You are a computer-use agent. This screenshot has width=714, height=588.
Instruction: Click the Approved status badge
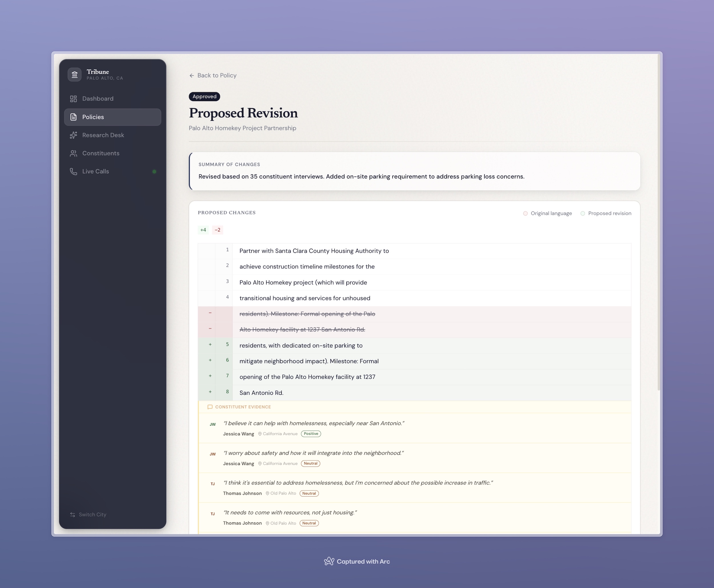[204, 96]
